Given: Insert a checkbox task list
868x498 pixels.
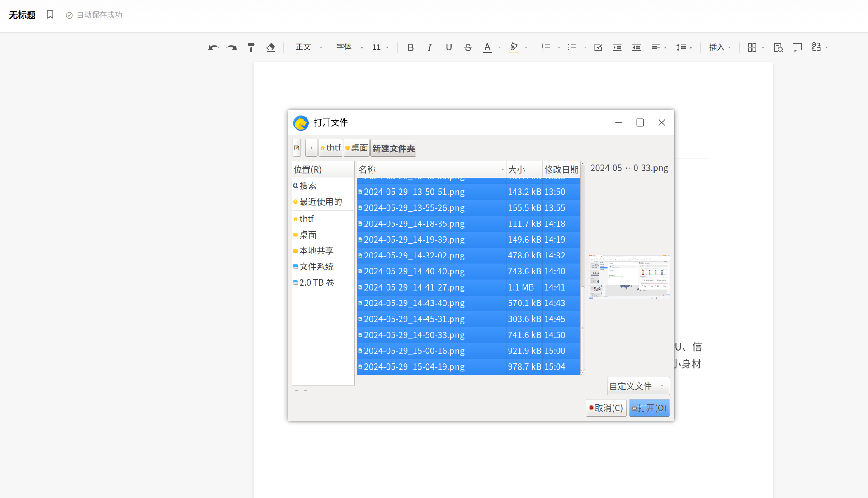Looking at the screenshot, I should (598, 47).
